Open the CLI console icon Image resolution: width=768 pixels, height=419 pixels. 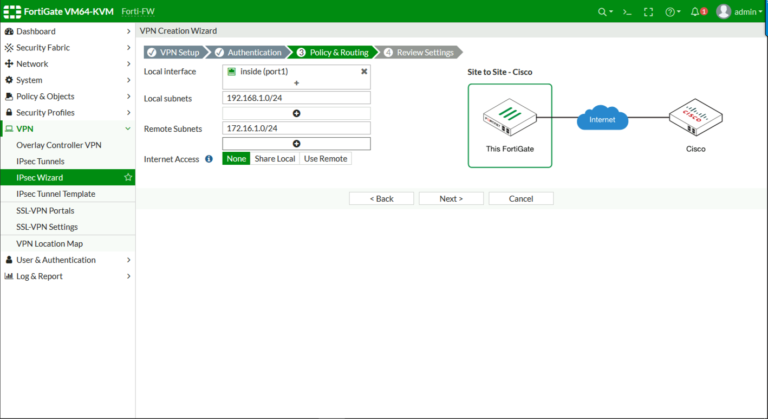(627, 12)
